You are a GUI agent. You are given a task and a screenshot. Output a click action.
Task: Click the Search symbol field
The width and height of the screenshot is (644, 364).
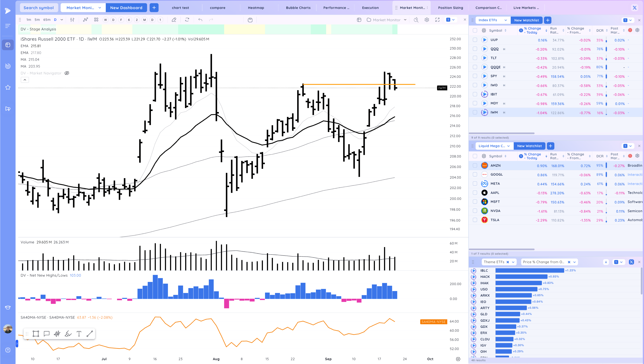tap(38, 8)
